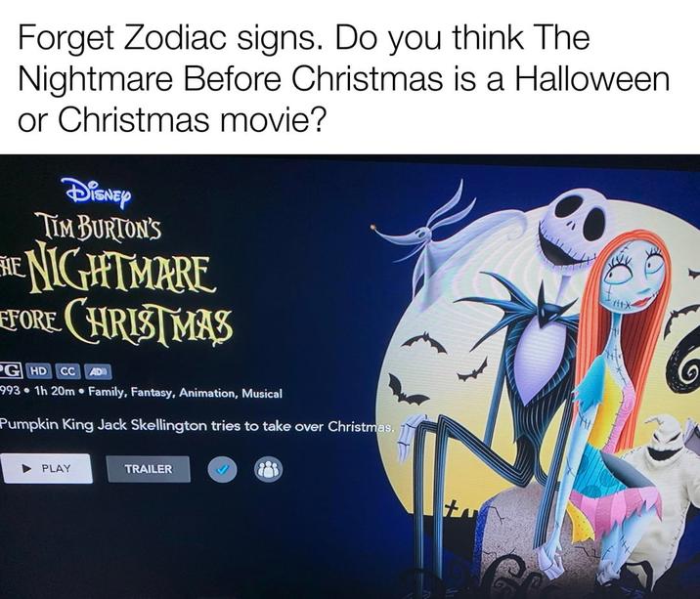Click the play triangle inside Play button

click(27, 469)
